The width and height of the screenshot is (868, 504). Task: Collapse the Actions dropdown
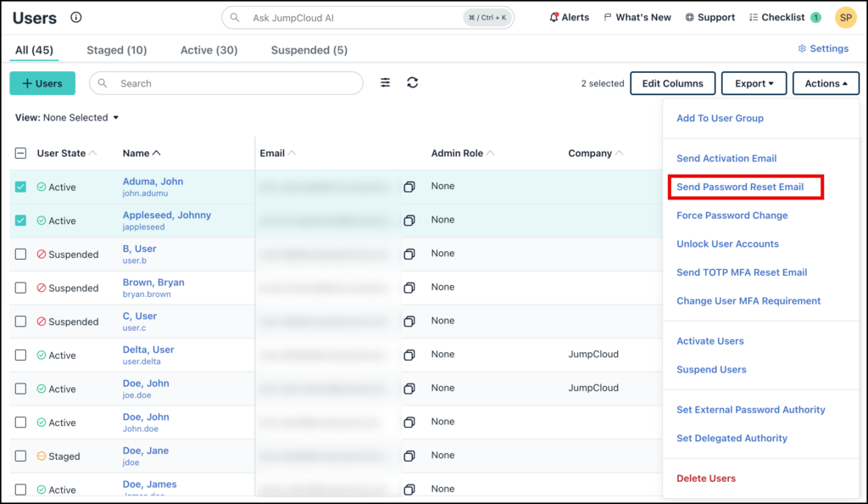pyautogui.click(x=826, y=82)
